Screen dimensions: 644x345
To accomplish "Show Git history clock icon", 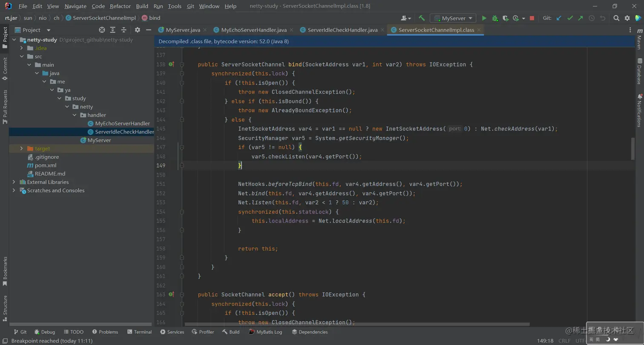I will [592, 18].
